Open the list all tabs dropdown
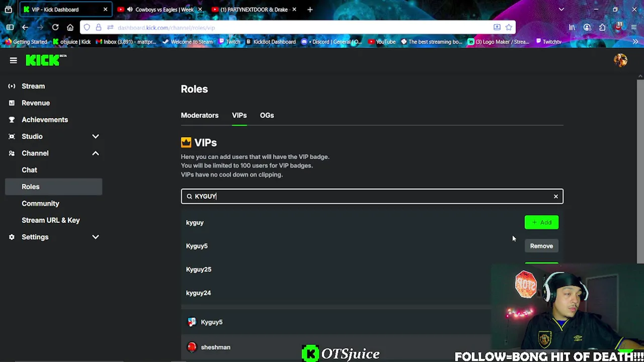 point(561,10)
